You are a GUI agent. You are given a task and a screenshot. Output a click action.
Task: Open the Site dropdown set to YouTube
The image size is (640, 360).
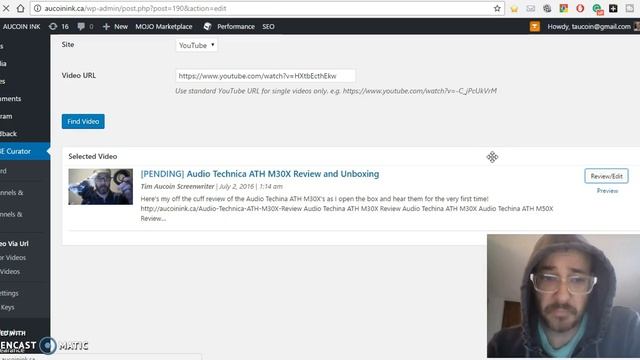[x=196, y=45]
